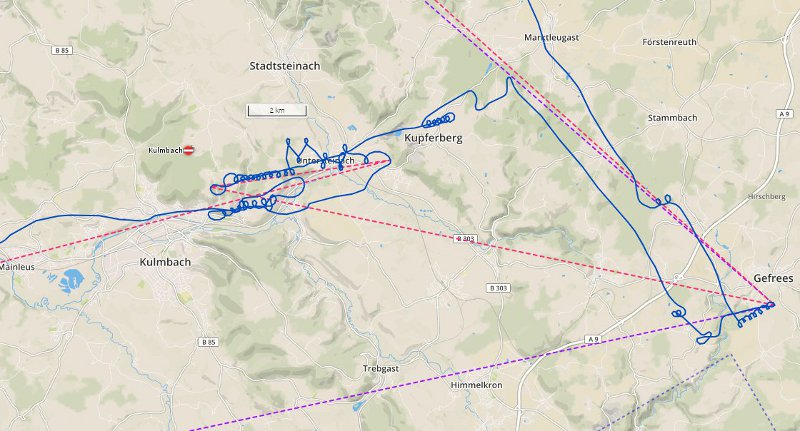Select the large Kulmbach city label
This screenshot has width=800, height=431.
point(165,262)
